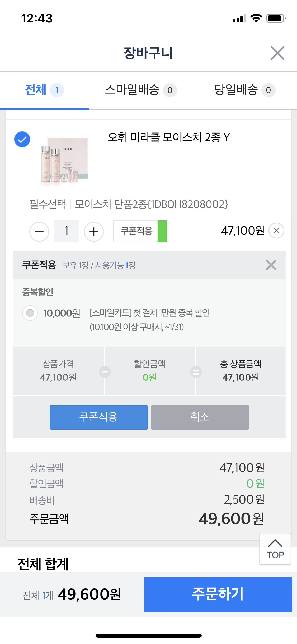Close the 쿠폰적용 coupon panel
This screenshot has width=297, height=644.
pos(271,265)
